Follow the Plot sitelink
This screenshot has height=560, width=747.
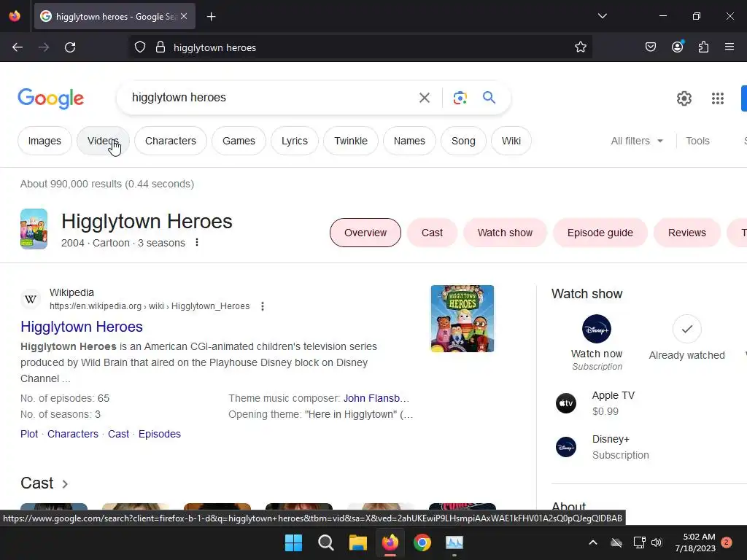pyautogui.click(x=29, y=434)
